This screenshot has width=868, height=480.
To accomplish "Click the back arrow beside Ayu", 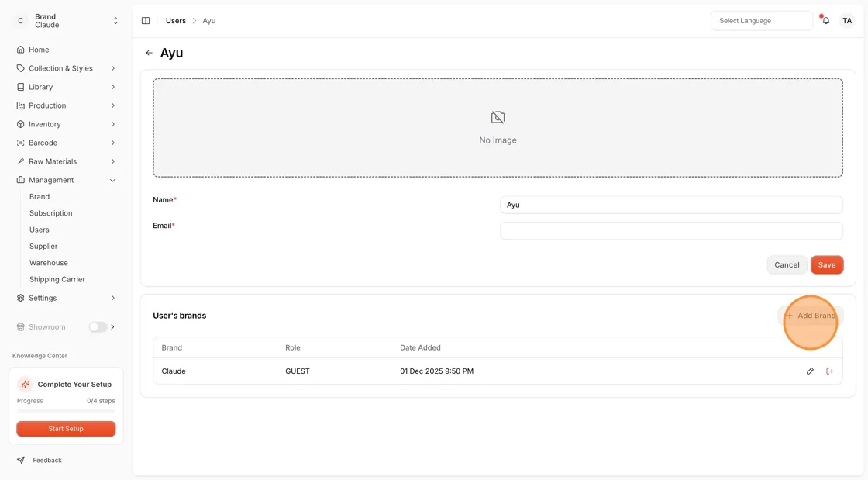I will (x=149, y=54).
